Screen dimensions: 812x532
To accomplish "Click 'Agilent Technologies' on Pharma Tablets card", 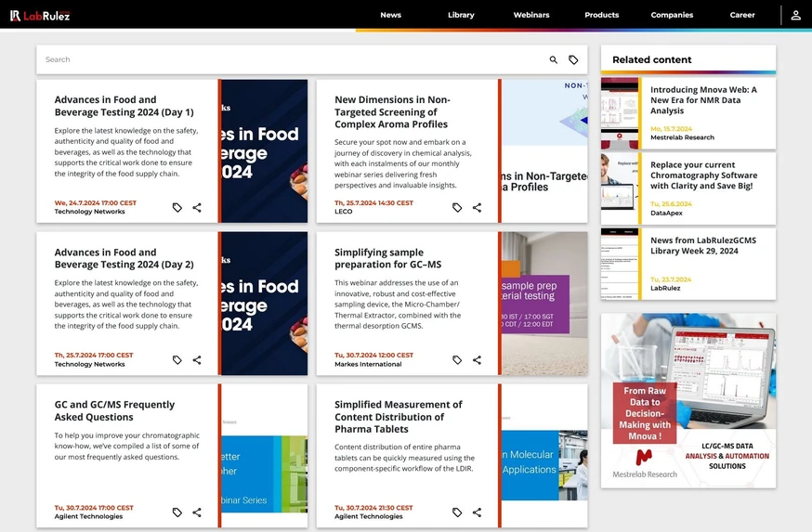I will pyautogui.click(x=369, y=516).
